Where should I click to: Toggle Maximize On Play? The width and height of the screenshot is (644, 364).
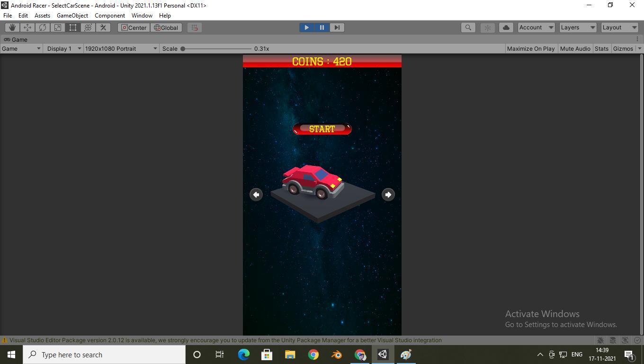pos(530,49)
